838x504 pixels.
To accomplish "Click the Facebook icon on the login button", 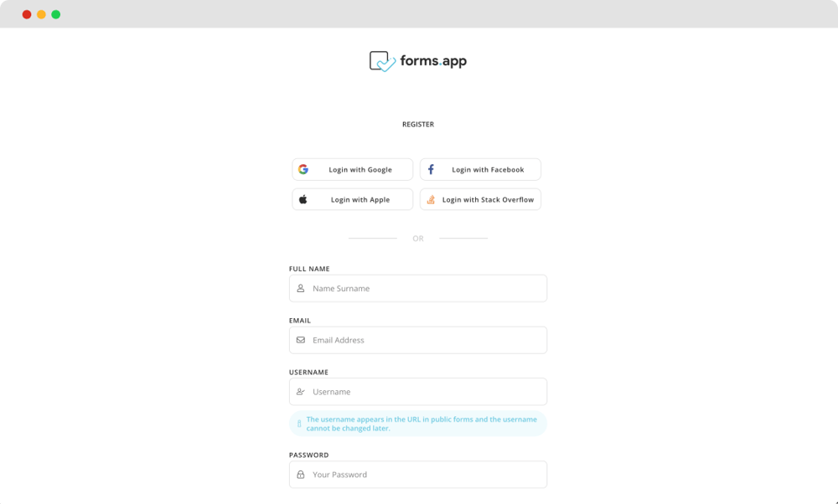I will [x=430, y=169].
